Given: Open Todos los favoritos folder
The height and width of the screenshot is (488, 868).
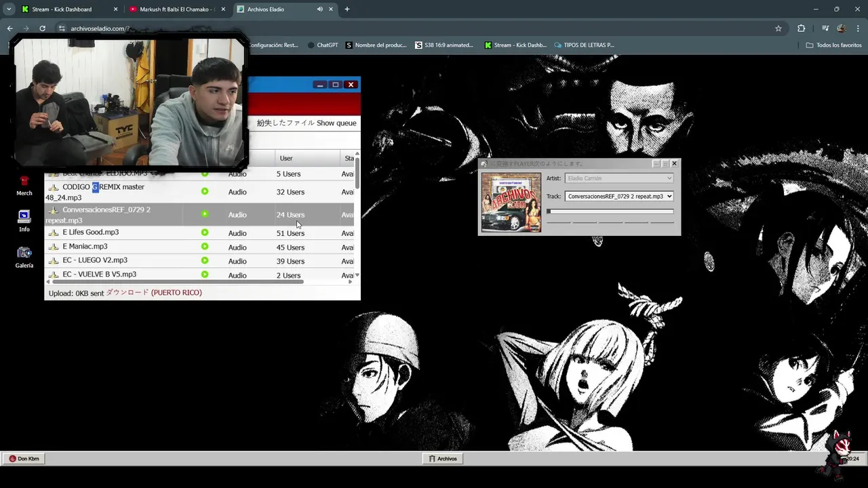Looking at the screenshot, I should (833, 45).
